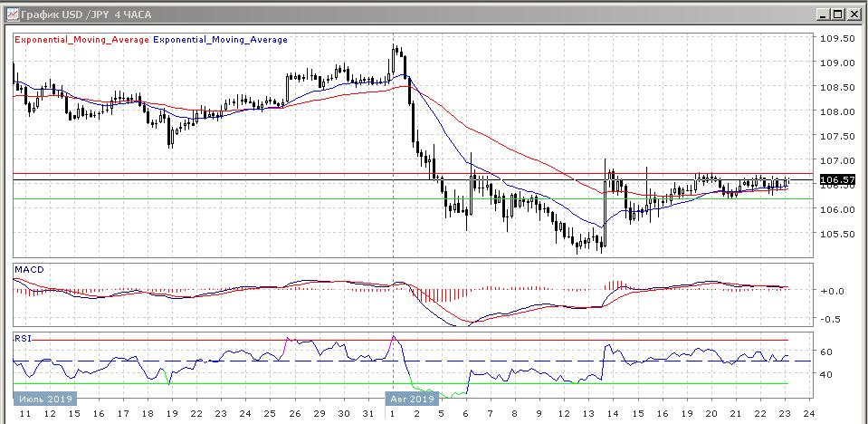
Task: Click the chart window icon in title bar
Action: coord(10,14)
